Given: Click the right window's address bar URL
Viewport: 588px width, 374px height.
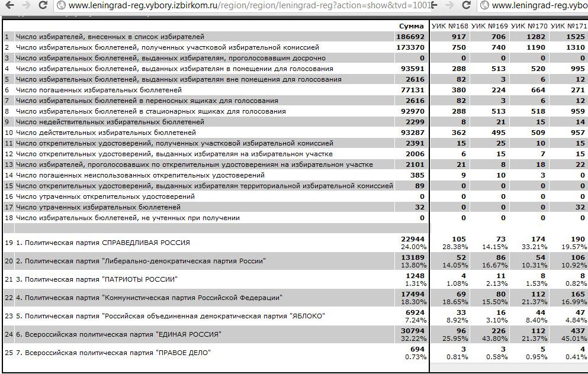Looking at the screenshot, I should pyautogui.click(x=539, y=5).
